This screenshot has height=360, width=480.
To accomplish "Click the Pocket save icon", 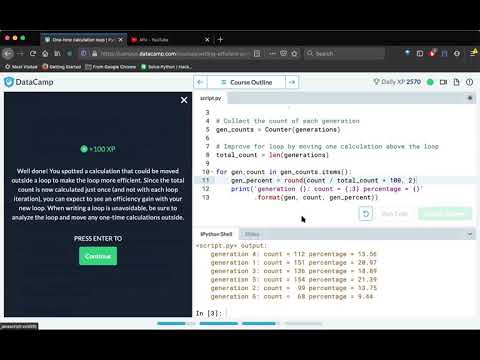I will [283, 53].
